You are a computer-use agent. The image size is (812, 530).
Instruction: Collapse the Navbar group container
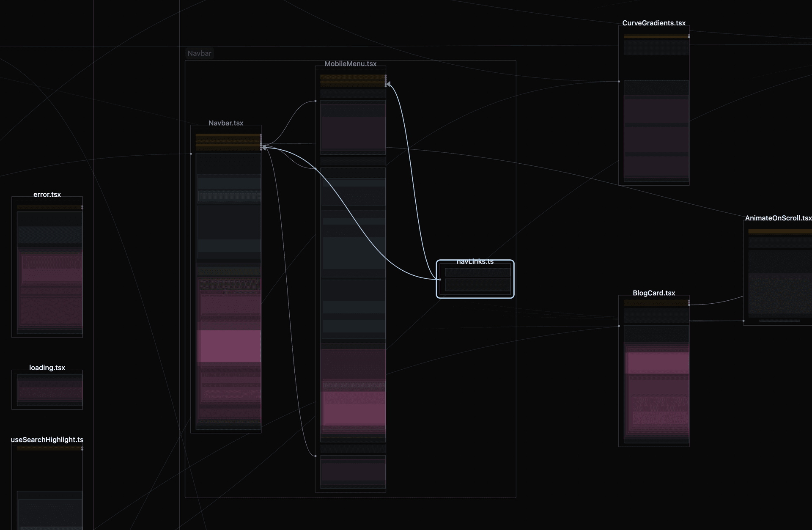[x=200, y=53]
